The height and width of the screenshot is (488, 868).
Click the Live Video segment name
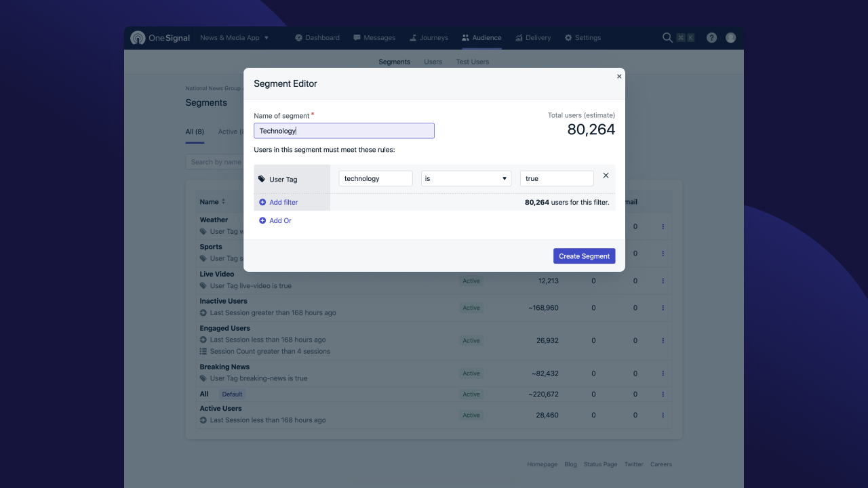[217, 274]
